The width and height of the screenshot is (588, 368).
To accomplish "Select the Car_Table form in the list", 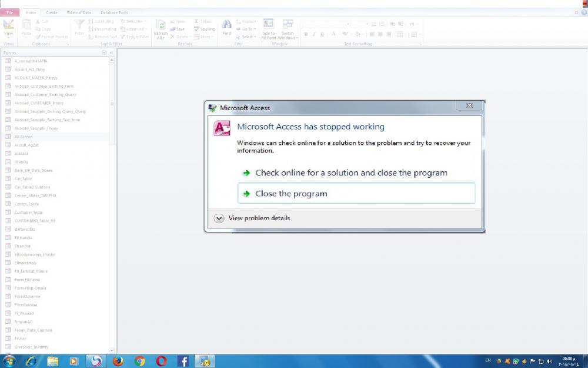I will [55, 179].
